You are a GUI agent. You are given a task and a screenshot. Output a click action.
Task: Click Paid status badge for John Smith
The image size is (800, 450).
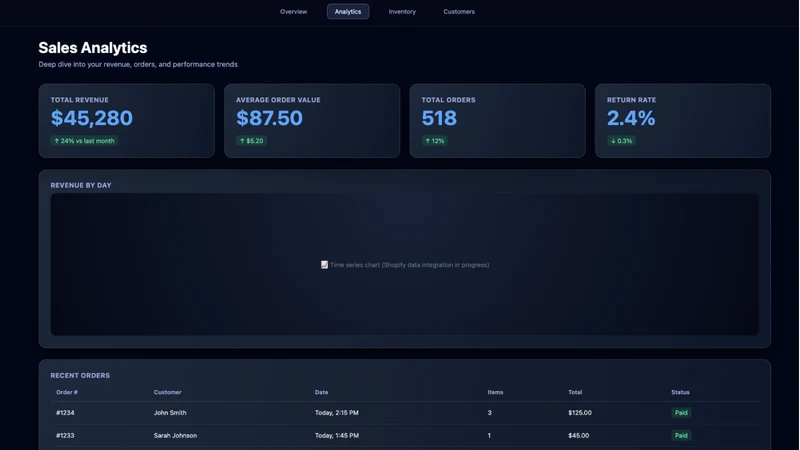[681, 413]
